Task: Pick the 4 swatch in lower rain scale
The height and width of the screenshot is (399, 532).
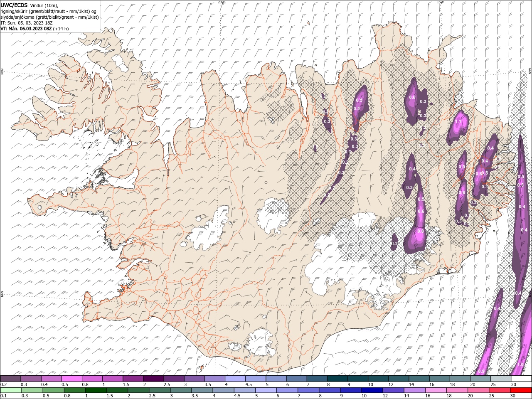Action: (x=223, y=390)
